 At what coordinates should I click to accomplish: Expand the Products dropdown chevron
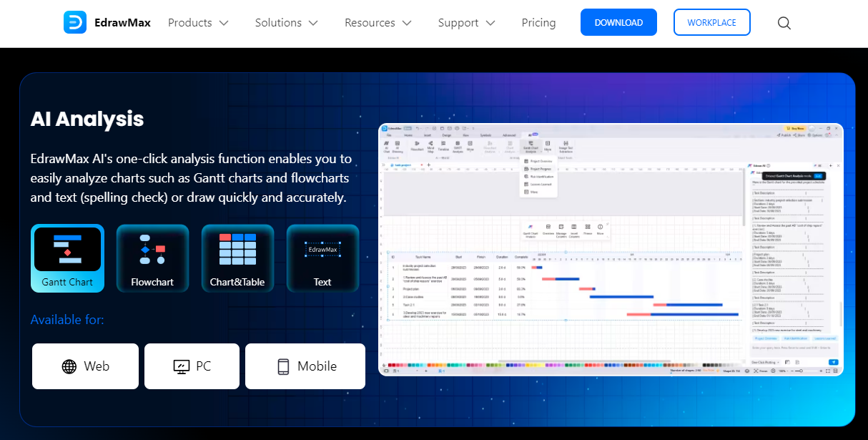pos(224,23)
